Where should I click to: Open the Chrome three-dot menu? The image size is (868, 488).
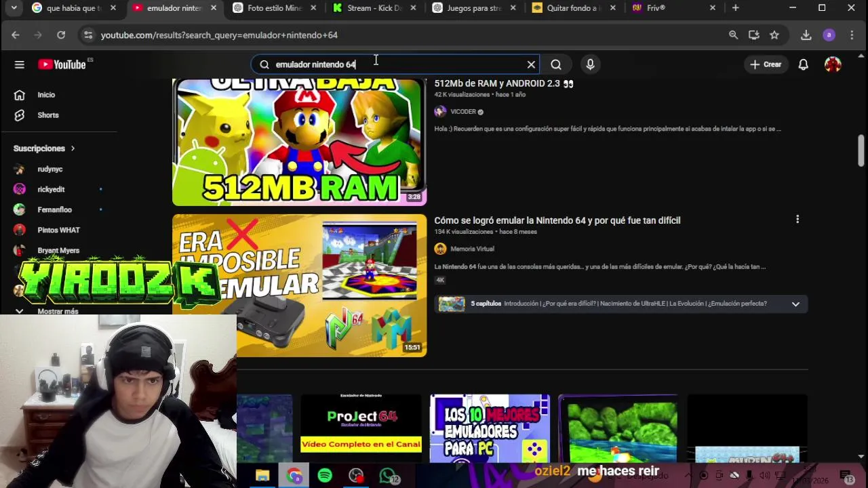point(852,35)
